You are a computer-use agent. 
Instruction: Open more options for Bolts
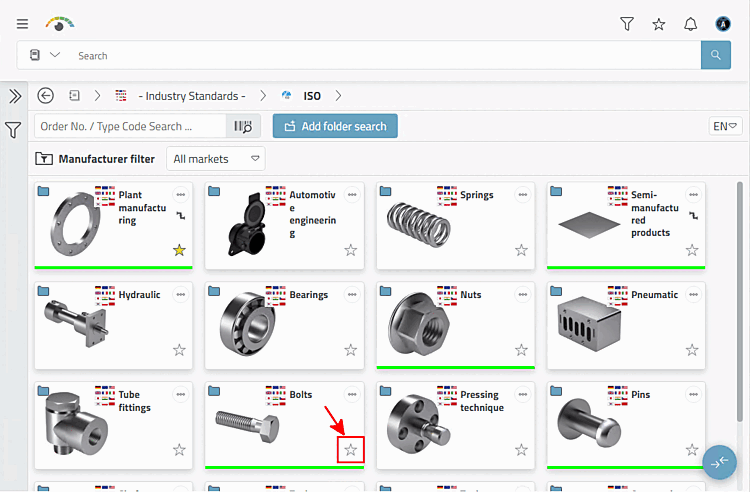[352, 394]
